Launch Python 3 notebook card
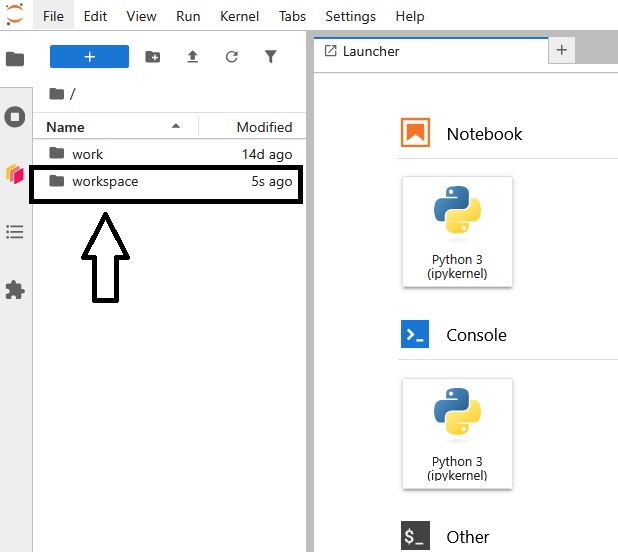618x552 pixels. pos(457,231)
